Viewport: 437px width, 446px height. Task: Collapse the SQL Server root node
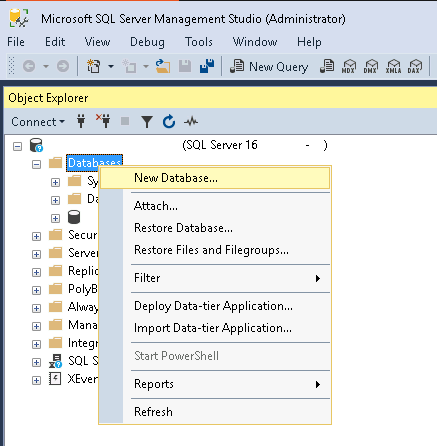coord(17,146)
